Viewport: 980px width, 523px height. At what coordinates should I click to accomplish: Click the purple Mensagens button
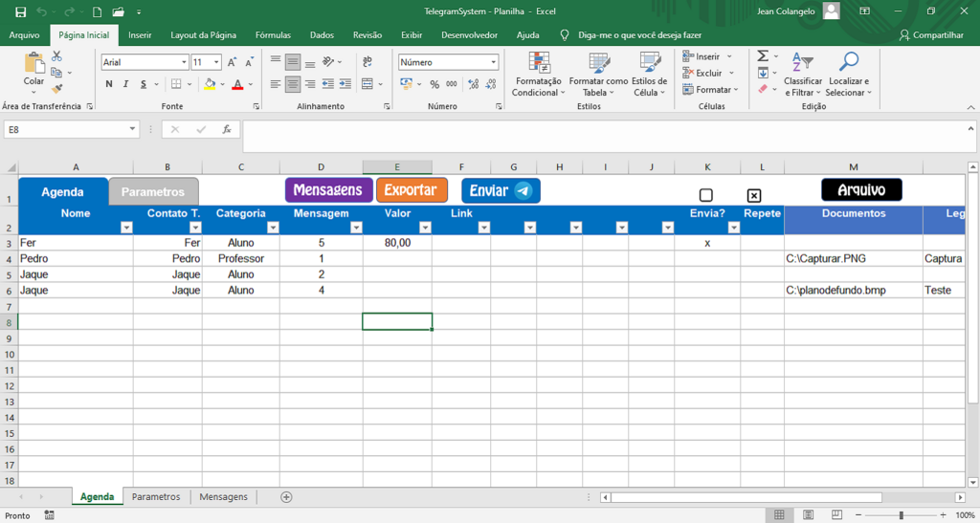point(329,189)
